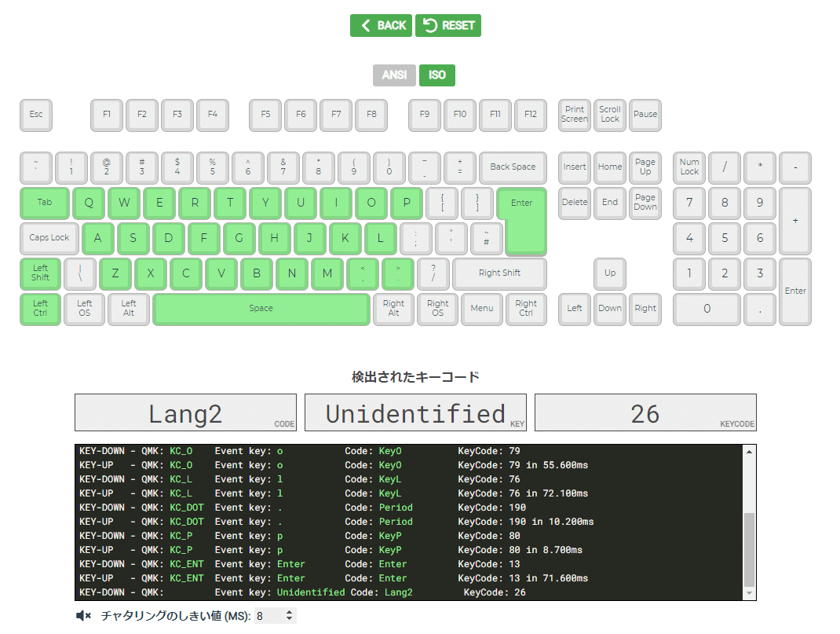
Task: Click the log scrollbar thumb
Action: pyautogui.click(x=750, y=550)
